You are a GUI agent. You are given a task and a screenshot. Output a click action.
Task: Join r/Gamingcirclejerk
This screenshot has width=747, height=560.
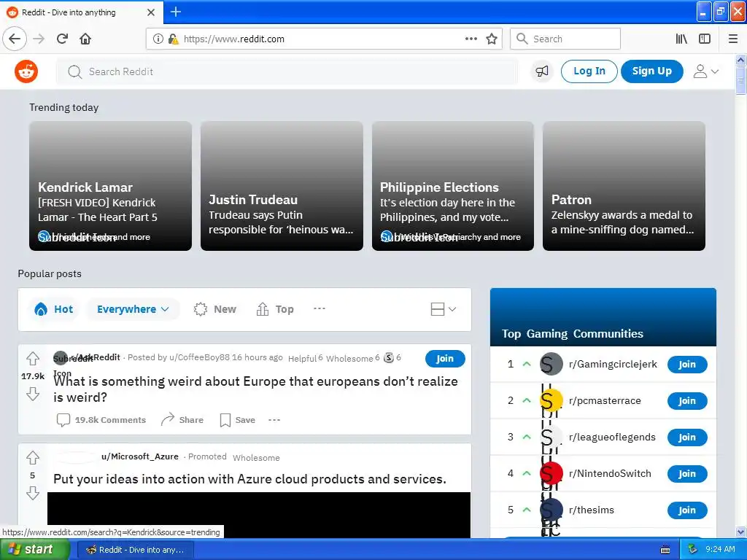coord(687,365)
